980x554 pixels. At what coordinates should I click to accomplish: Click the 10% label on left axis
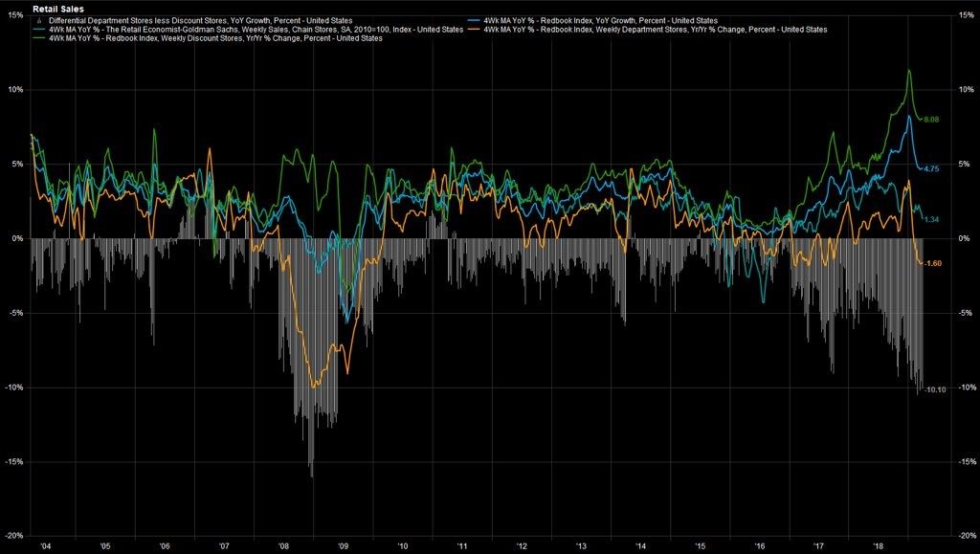click(17, 89)
